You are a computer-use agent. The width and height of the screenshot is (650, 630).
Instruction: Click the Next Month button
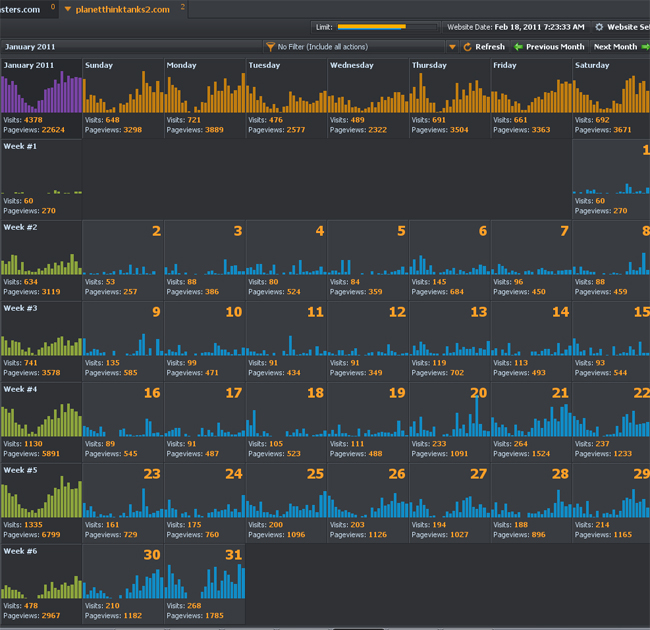pos(620,47)
